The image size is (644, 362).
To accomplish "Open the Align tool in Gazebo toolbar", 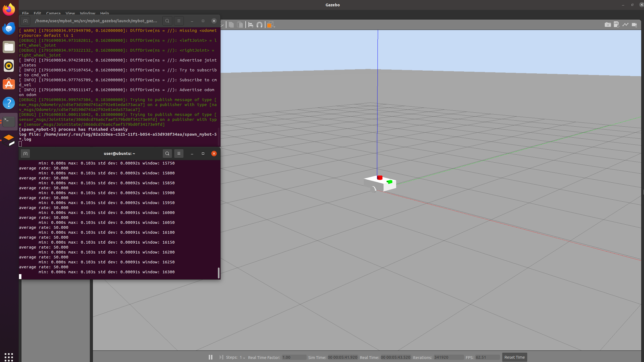I will coord(251,25).
